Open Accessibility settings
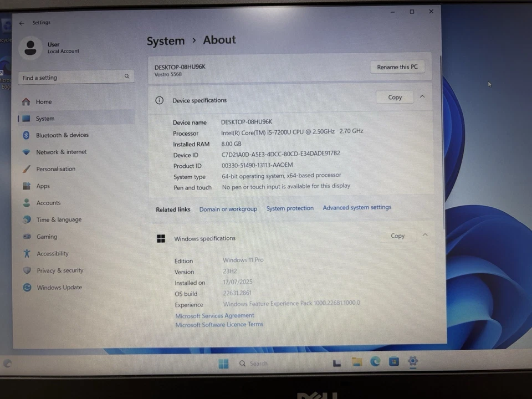This screenshot has height=399, width=532. [52, 253]
